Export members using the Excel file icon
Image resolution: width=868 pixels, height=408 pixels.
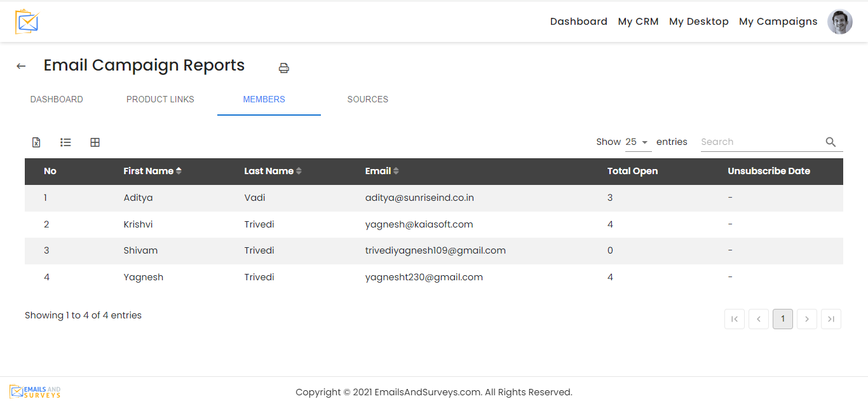point(36,142)
